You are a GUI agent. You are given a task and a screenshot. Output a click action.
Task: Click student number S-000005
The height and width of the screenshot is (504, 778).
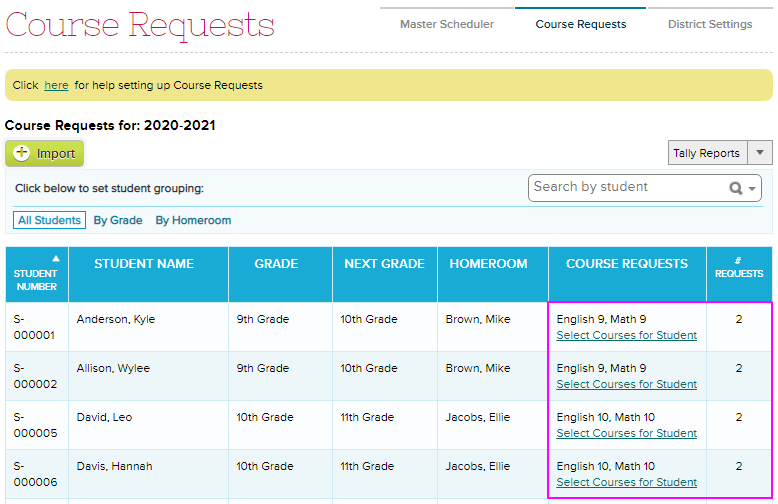pyautogui.click(x=35, y=425)
